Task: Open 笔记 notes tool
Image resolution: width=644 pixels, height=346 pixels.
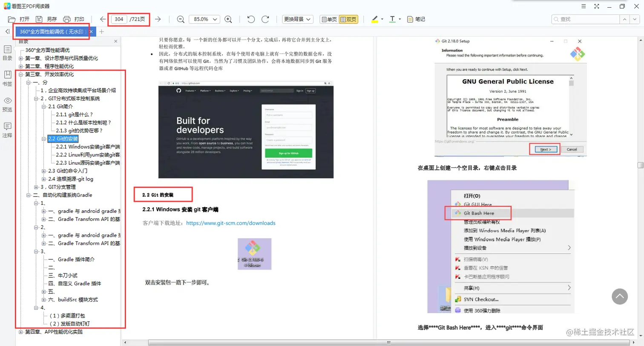Action: [416, 19]
